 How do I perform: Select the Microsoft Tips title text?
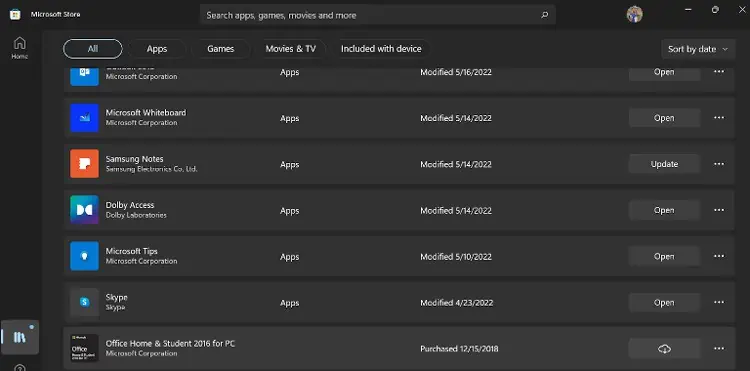tap(132, 251)
